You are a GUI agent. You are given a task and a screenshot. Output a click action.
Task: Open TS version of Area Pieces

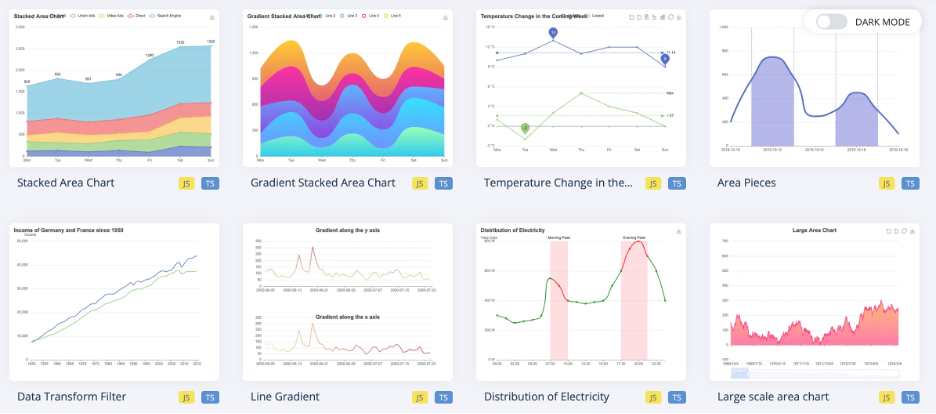coord(910,183)
